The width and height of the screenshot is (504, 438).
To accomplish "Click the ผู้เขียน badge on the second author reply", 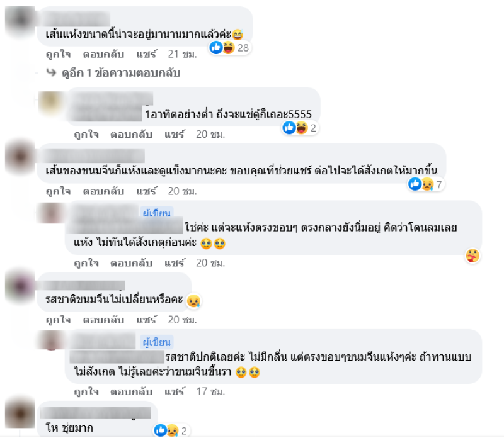I will [156, 342].
